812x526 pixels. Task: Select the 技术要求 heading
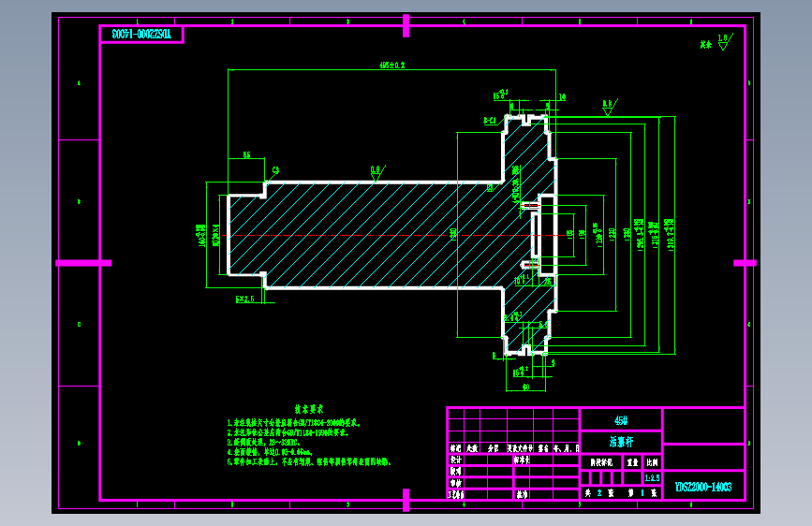click(x=309, y=409)
